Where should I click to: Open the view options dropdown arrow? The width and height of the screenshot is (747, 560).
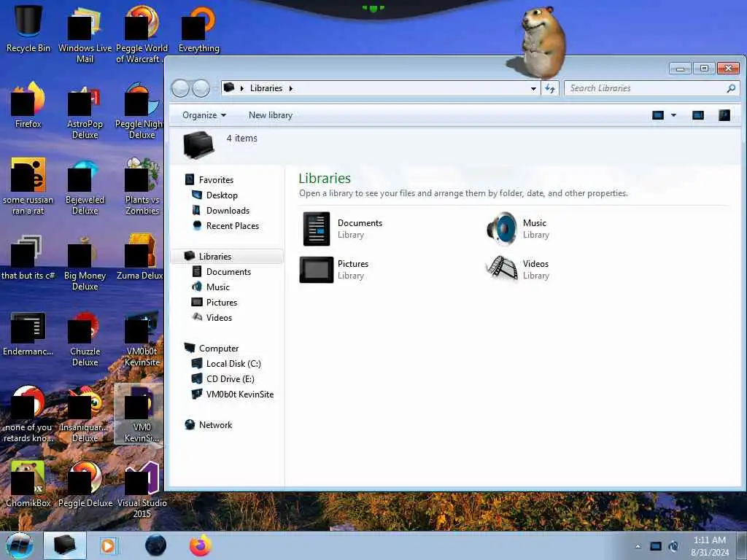click(x=673, y=115)
